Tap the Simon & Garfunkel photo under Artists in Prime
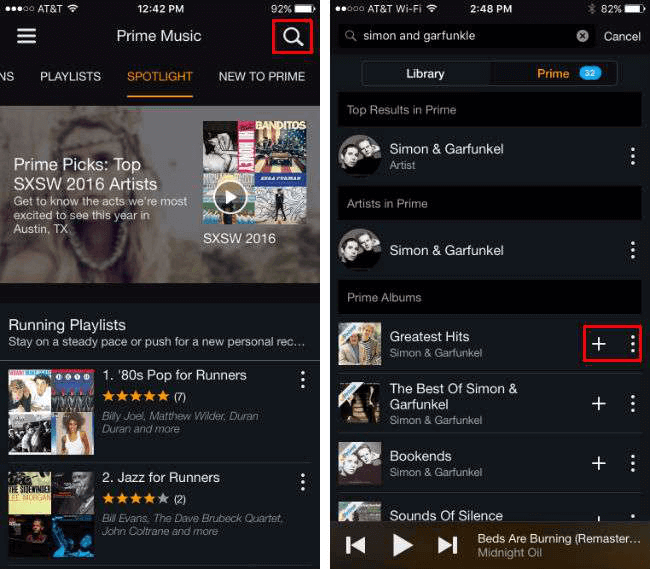The width and height of the screenshot is (650, 569). click(x=360, y=249)
